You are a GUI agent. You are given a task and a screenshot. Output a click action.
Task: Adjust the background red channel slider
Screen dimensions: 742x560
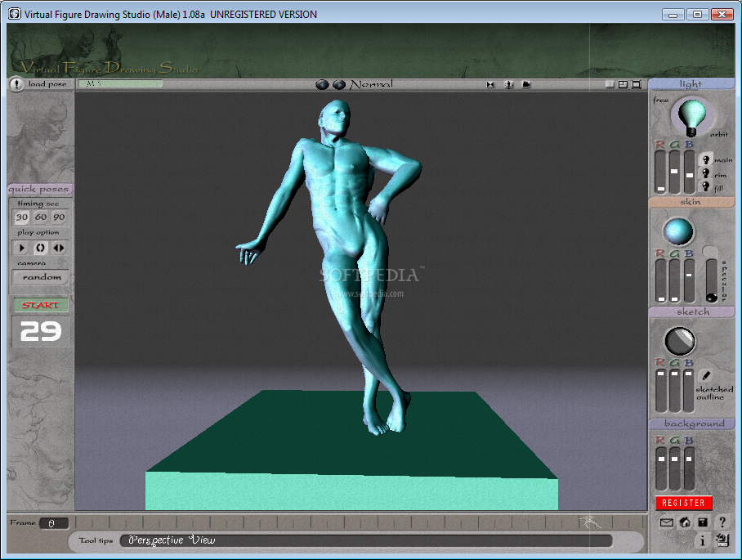[x=660, y=468]
